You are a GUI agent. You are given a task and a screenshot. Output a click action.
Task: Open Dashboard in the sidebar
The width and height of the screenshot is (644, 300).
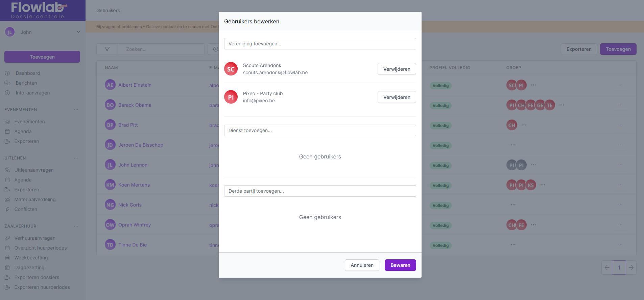(28, 73)
